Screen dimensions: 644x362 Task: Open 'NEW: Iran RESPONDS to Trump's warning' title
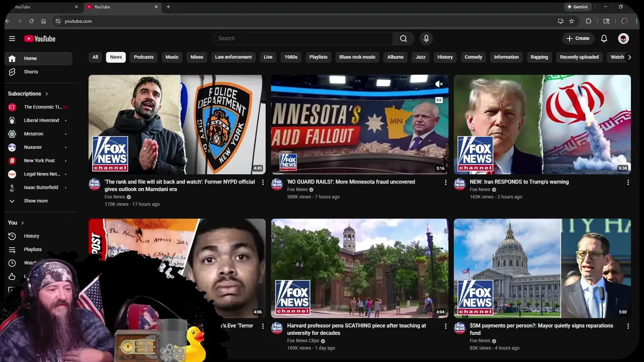point(519,182)
